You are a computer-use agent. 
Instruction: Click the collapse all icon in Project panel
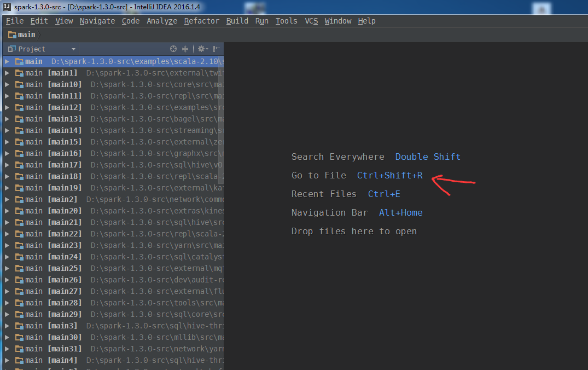(185, 49)
